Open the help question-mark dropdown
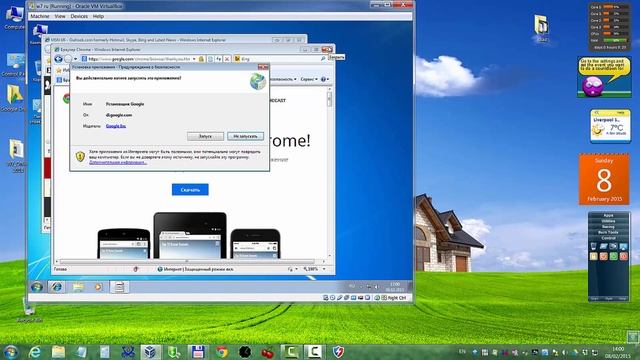This screenshot has width=640, height=360. point(325,79)
